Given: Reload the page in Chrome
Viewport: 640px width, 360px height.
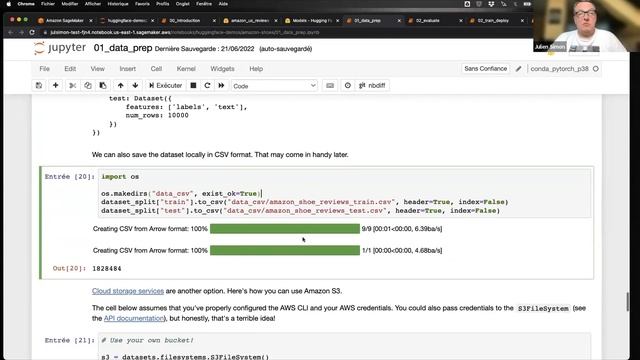Looking at the screenshot, I should point(32,32).
